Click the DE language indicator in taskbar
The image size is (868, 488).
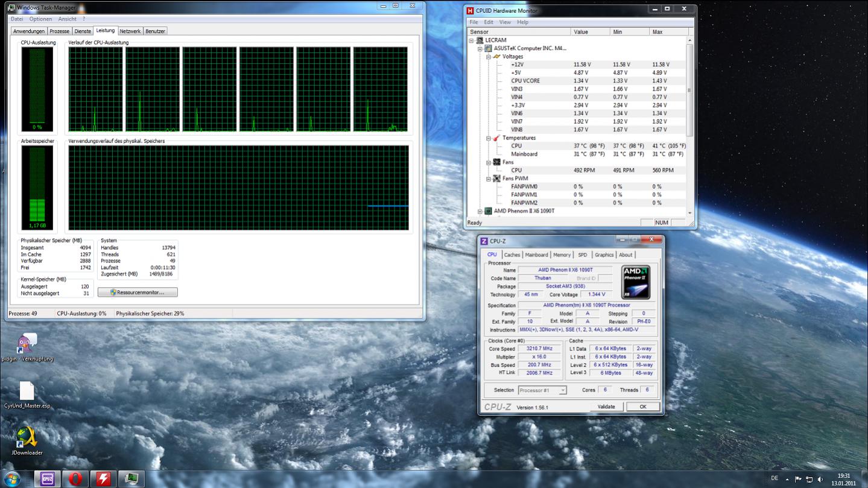tap(775, 478)
